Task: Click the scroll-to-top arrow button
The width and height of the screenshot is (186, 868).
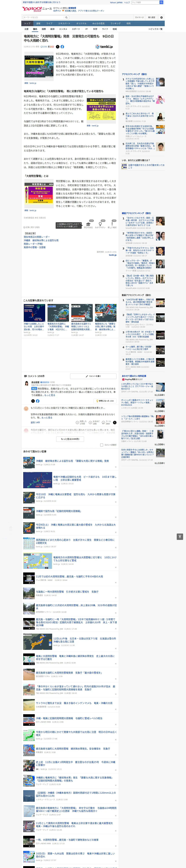Action: 180,537
